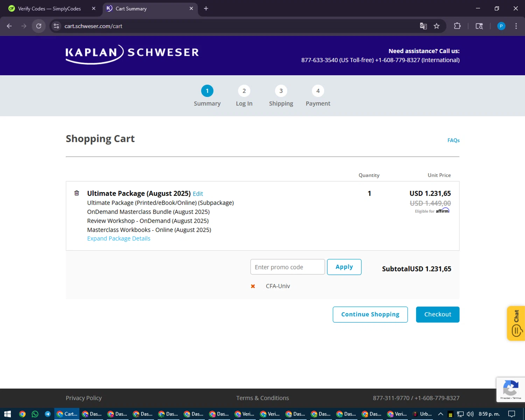The height and width of the screenshot is (420, 525).
Task: Open the browser side panel search icon
Action: pos(479,26)
